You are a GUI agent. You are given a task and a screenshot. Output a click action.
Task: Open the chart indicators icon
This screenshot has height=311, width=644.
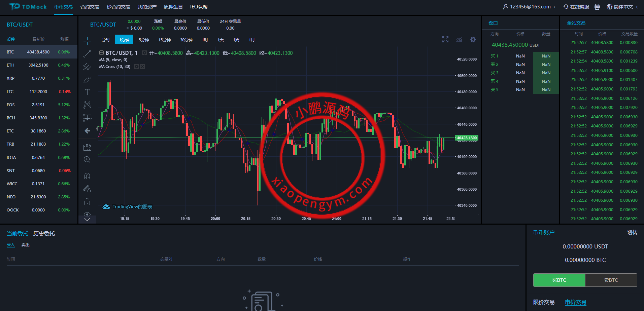click(x=459, y=40)
